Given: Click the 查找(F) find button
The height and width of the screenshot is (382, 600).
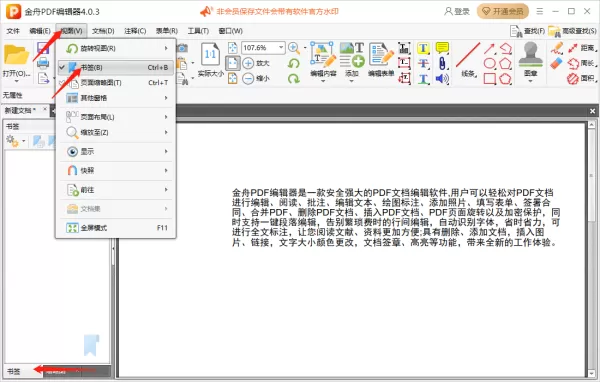Looking at the screenshot, I should point(527,31).
